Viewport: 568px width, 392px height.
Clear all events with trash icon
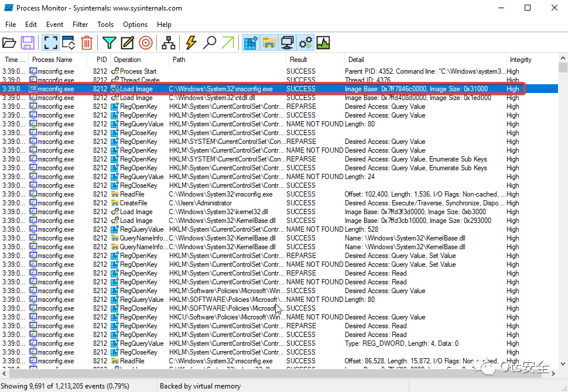coord(87,43)
